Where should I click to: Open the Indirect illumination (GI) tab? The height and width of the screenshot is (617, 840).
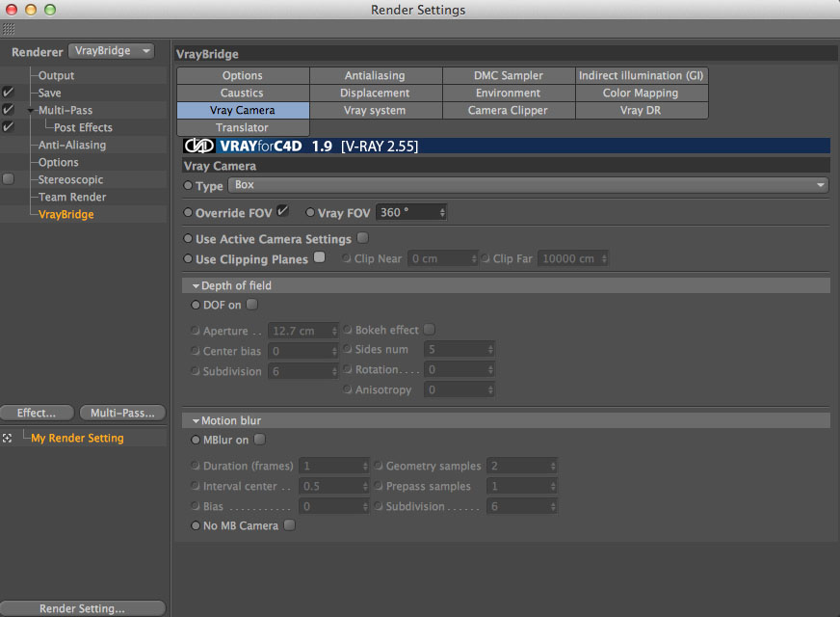tap(642, 75)
